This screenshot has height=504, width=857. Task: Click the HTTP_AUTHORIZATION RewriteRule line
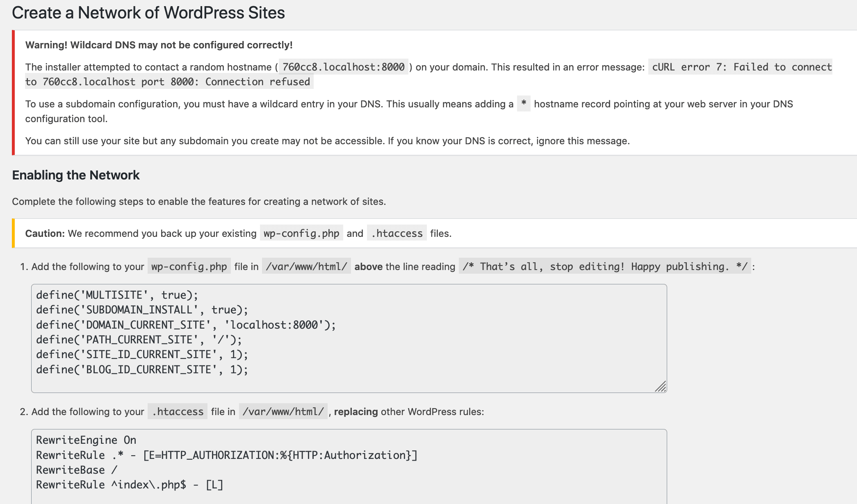point(227,455)
